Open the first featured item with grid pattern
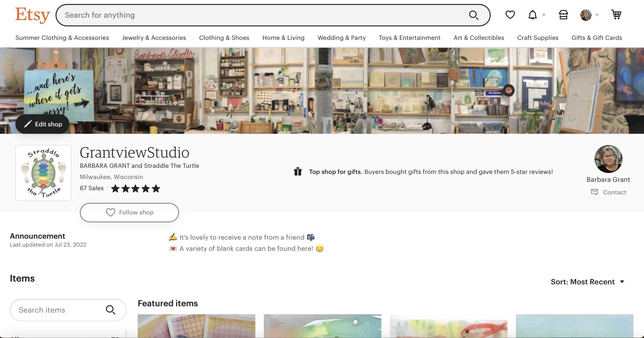Image resolution: width=644 pixels, height=338 pixels. pyautogui.click(x=197, y=326)
